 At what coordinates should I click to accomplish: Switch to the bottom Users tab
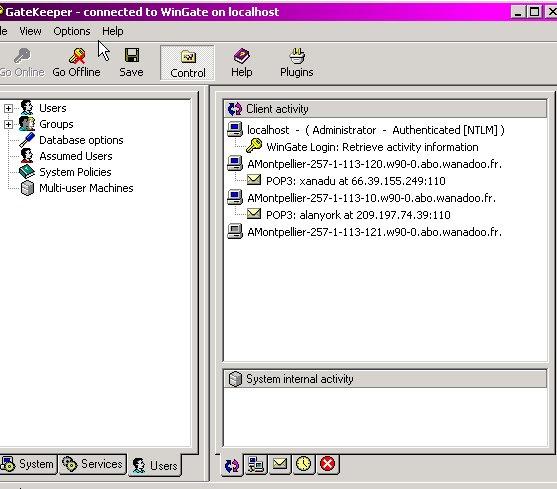[155, 465]
